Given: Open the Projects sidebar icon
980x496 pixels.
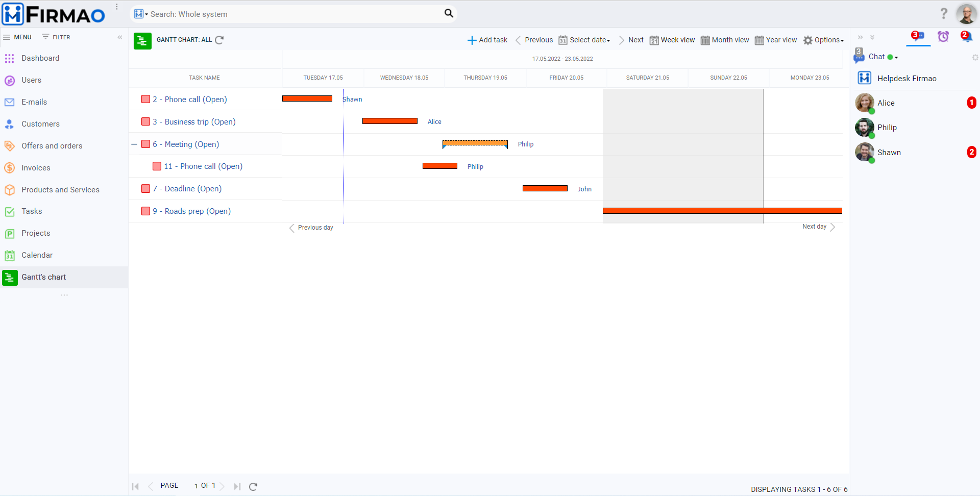Looking at the screenshot, I should 9,234.
